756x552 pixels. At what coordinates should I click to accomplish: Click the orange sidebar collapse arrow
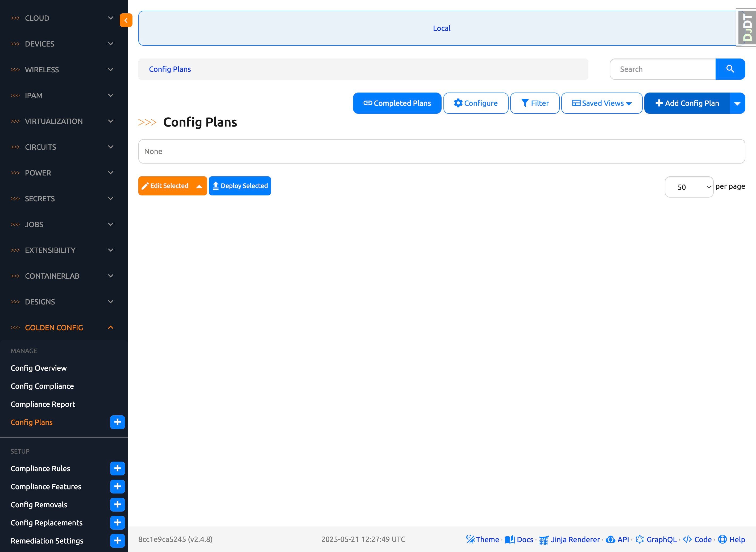(126, 20)
